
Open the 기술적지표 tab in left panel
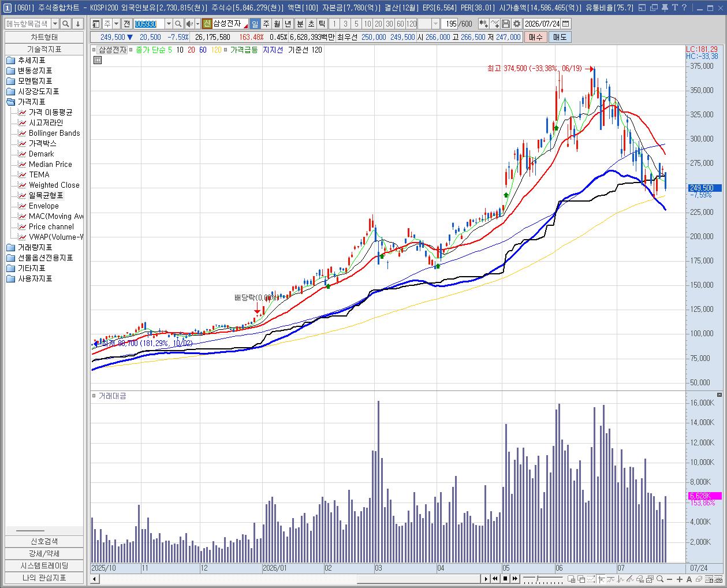(x=44, y=49)
